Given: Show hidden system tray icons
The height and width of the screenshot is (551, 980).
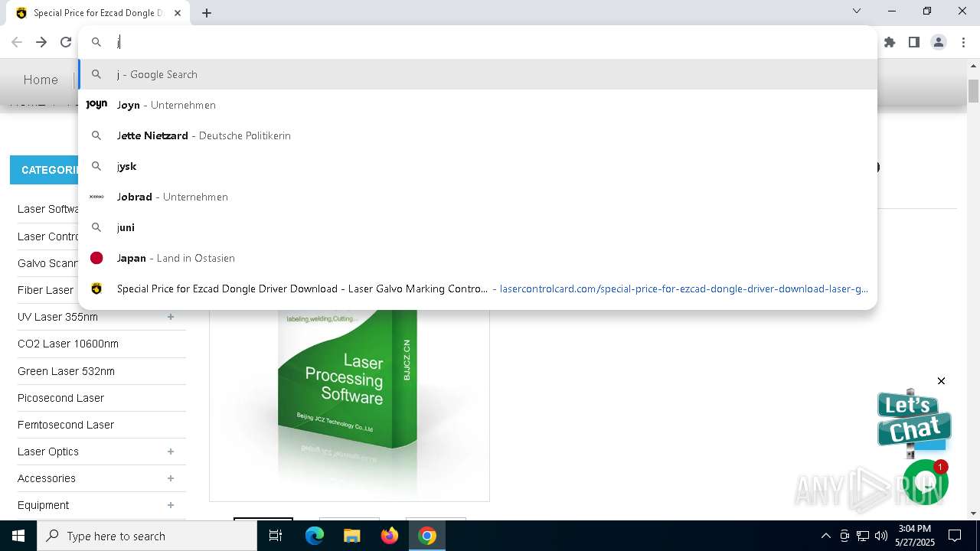Looking at the screenshot, I should point(825,536).
